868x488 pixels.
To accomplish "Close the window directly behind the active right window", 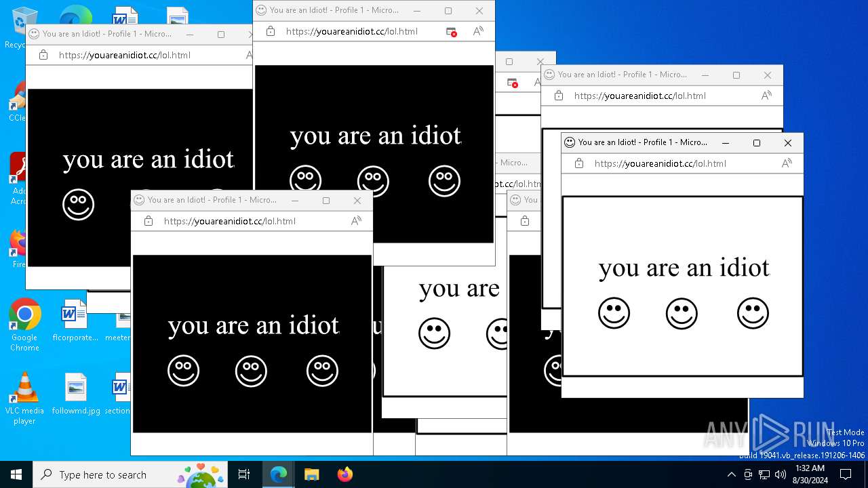I will 768,75.
